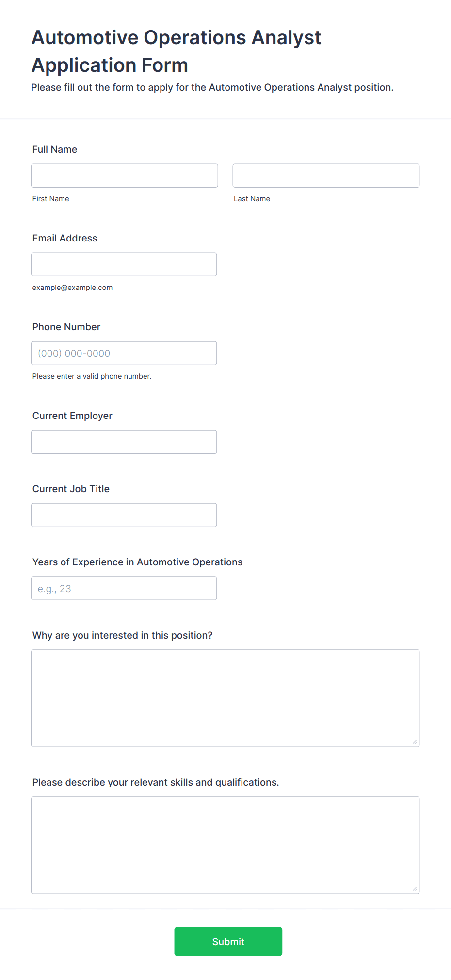Click the 'Phone Number' label
451x980 pixels.
pos(66,327)
